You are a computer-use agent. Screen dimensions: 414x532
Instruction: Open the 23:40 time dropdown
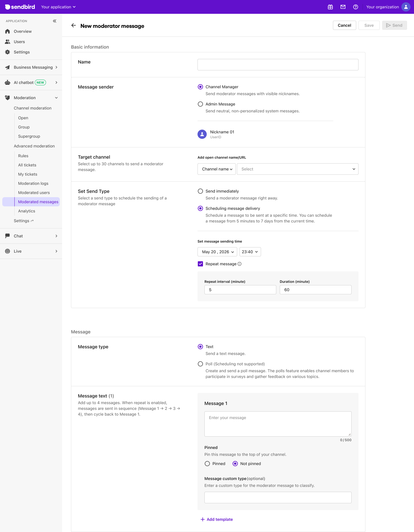250,252
